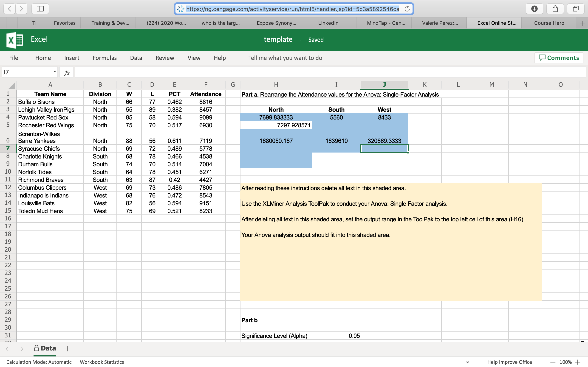Click the Safari forward navigation arrow

click(21, 9)
